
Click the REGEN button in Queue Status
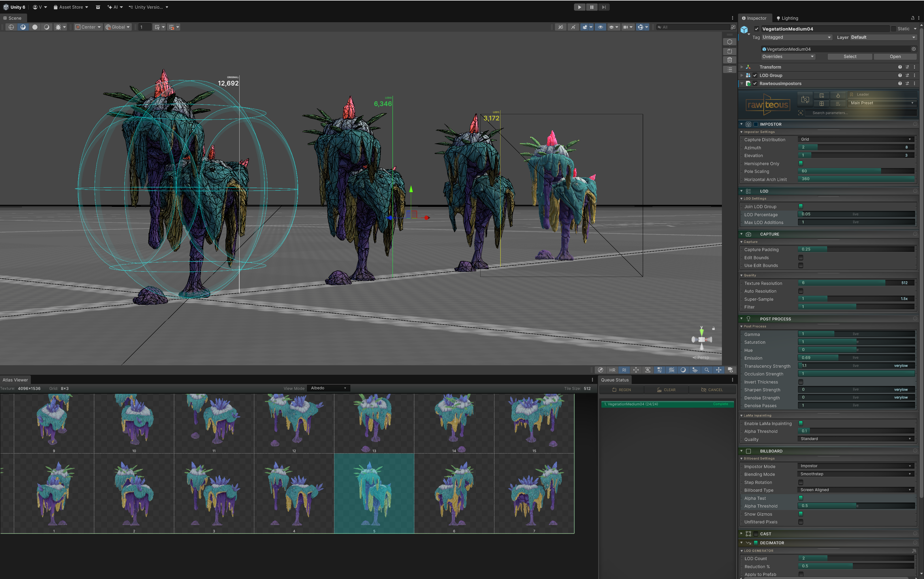(621, 390)
